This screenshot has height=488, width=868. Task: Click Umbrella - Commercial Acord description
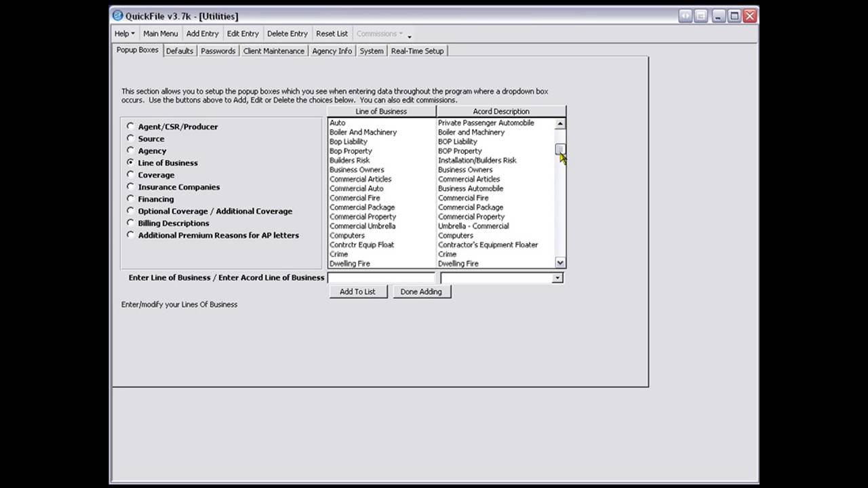(x=473, y=226)
